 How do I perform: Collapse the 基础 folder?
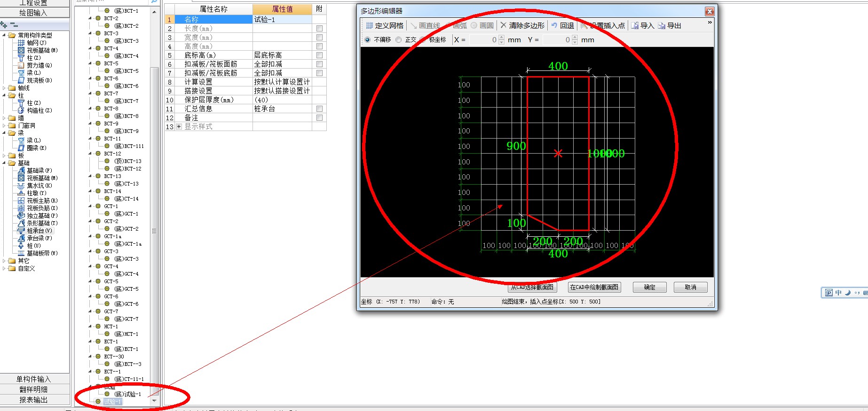coord(4,163)
